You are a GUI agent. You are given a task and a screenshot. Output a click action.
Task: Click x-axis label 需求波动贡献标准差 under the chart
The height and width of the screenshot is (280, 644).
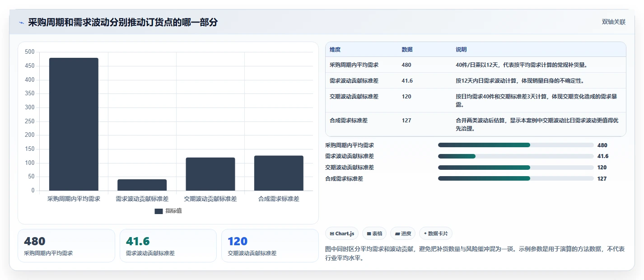click(142, 199)
